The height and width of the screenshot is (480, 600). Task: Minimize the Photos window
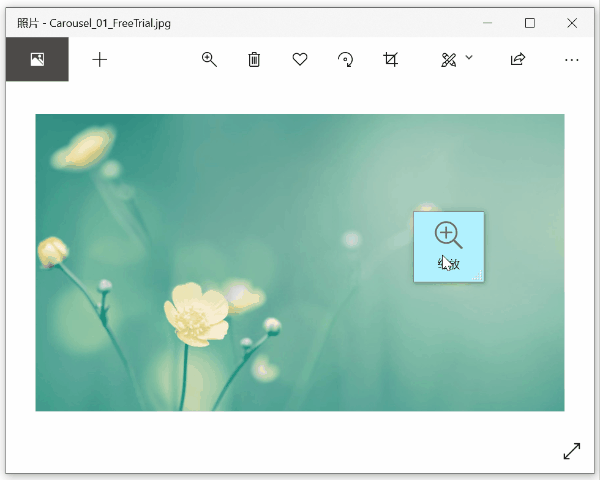coord(487,22)
